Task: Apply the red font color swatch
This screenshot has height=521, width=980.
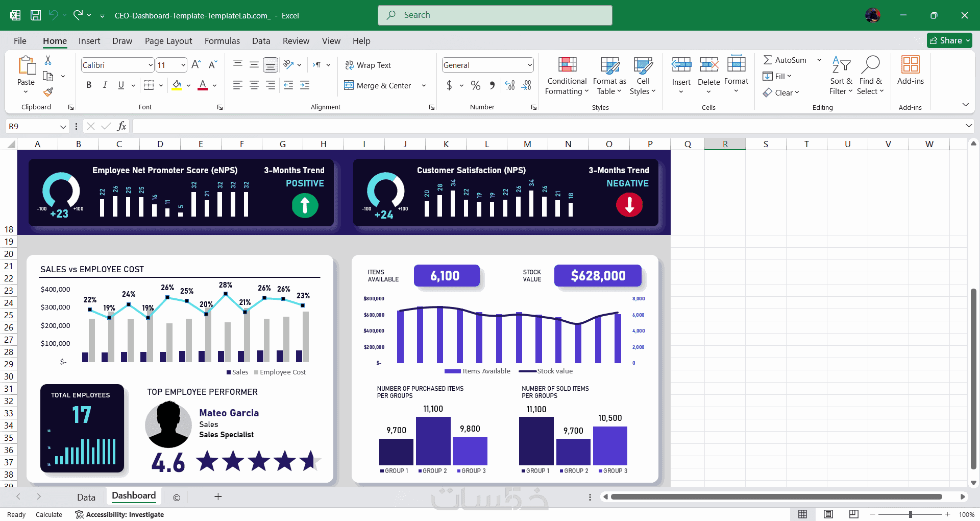Action: point(203,85)
